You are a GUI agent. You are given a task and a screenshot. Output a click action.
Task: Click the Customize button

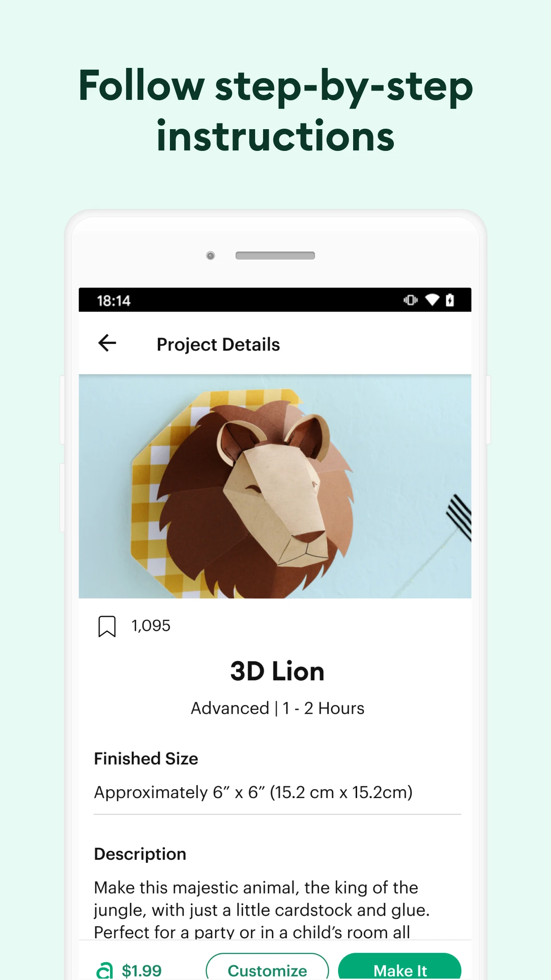(x=267, y=967)
